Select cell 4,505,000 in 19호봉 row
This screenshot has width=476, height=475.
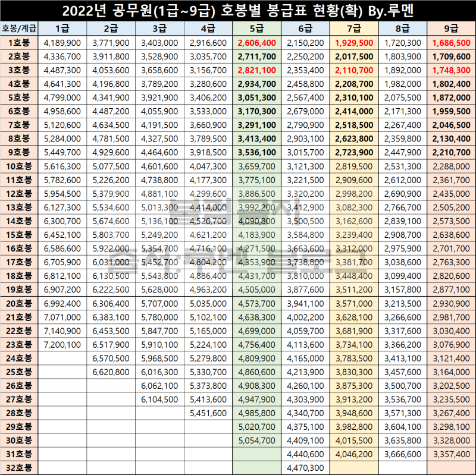pyautogui.click(x=257, y=290)
